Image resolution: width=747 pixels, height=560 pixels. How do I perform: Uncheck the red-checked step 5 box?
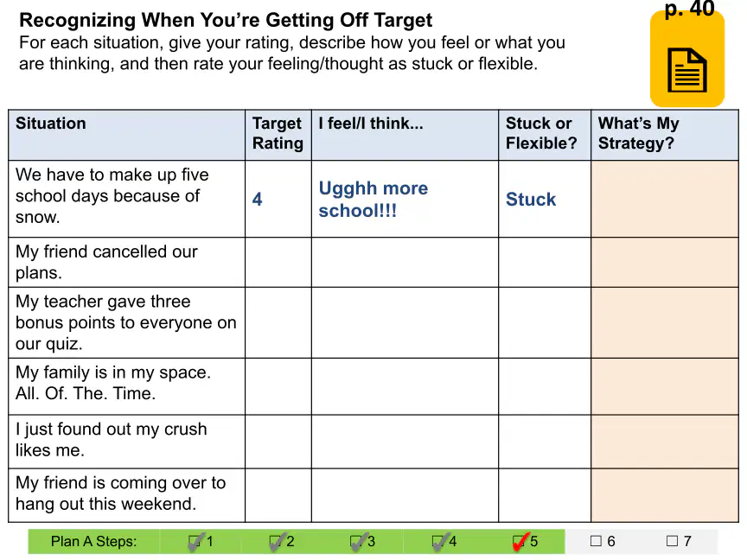(x=520, y=542)
